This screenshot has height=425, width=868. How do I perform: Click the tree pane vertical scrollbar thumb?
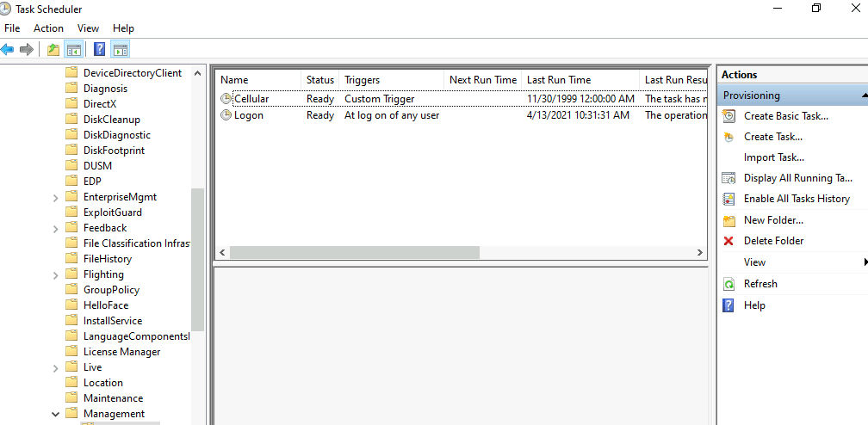tap(198, 260)
